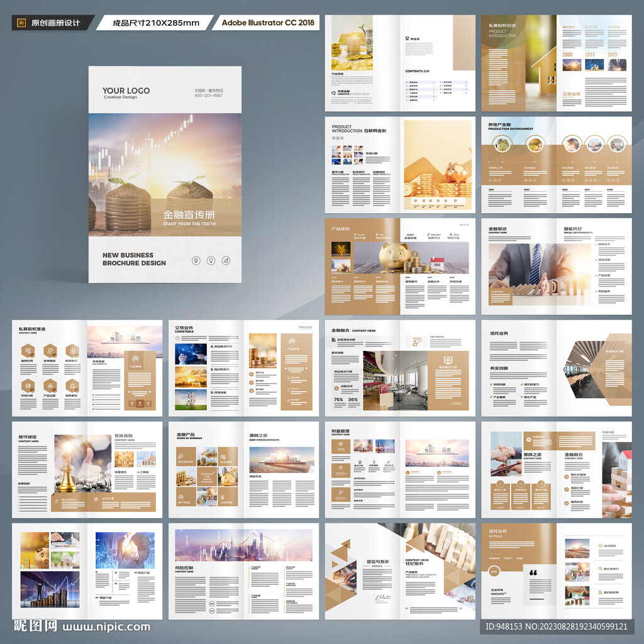Click the large black quotation mark icon in 信托业务 IN FOCUS spread

click(533, 572)
